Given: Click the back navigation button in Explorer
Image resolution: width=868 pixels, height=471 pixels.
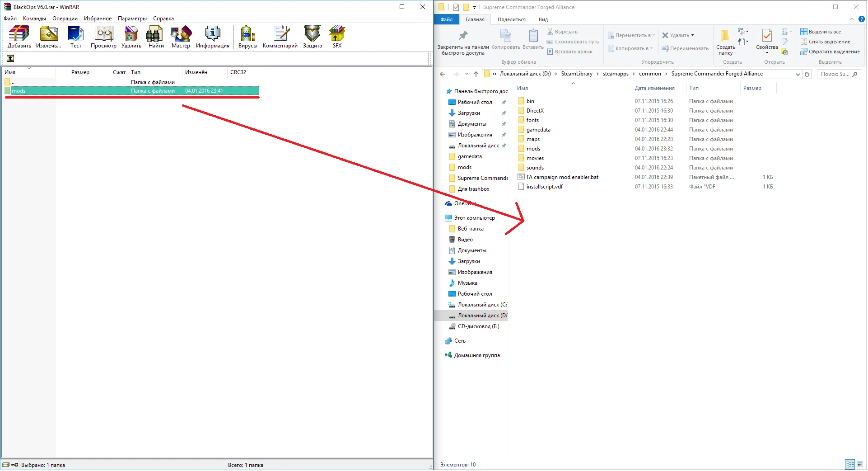Looking at the screenshot, I should click(x=442, y=74).
